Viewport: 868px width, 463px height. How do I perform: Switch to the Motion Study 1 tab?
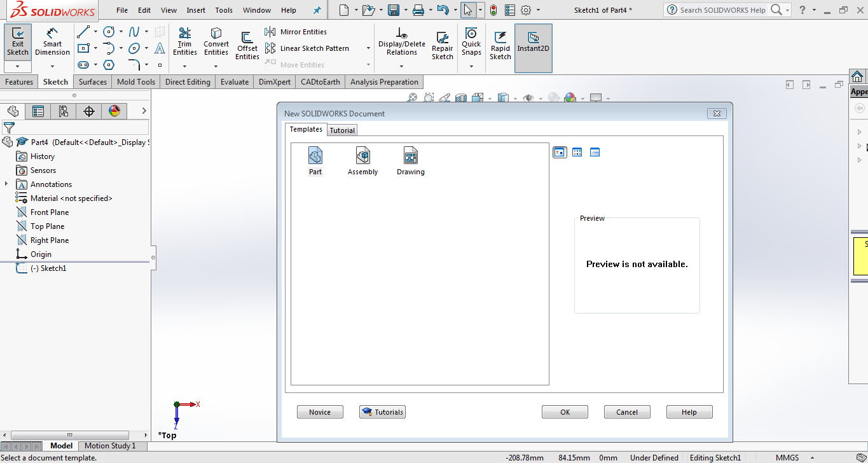coord(110,446)
